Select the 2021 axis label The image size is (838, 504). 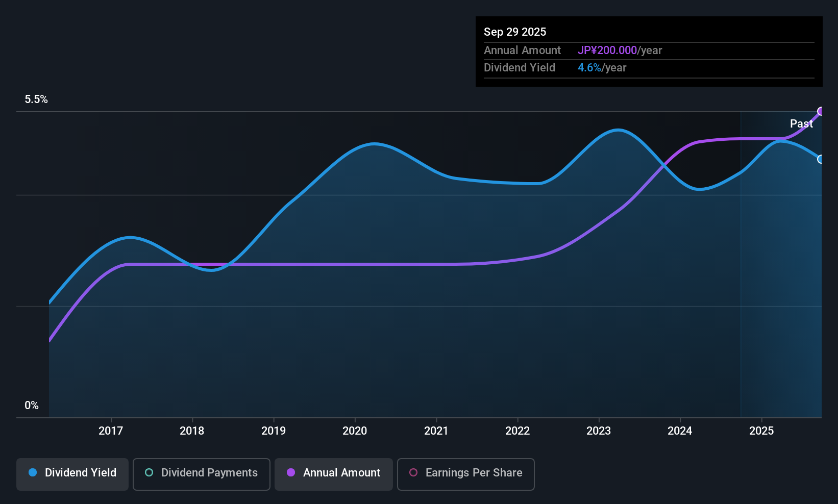point(436,431)
